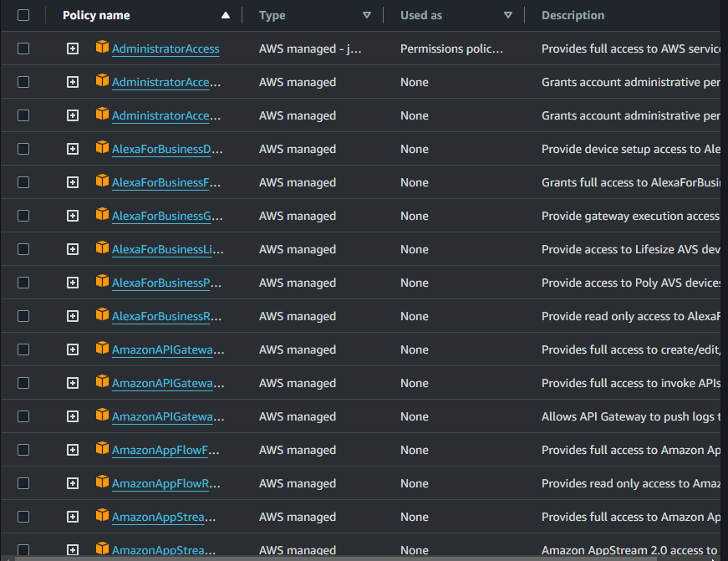Select the AdministratorAccess policy checkbox
Screen dimensions: 728x561
pyautogui.click(x=23, y=48)
